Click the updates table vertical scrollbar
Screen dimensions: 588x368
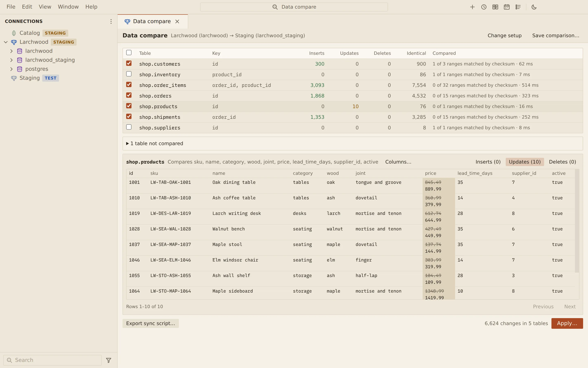tap(577, 221)
